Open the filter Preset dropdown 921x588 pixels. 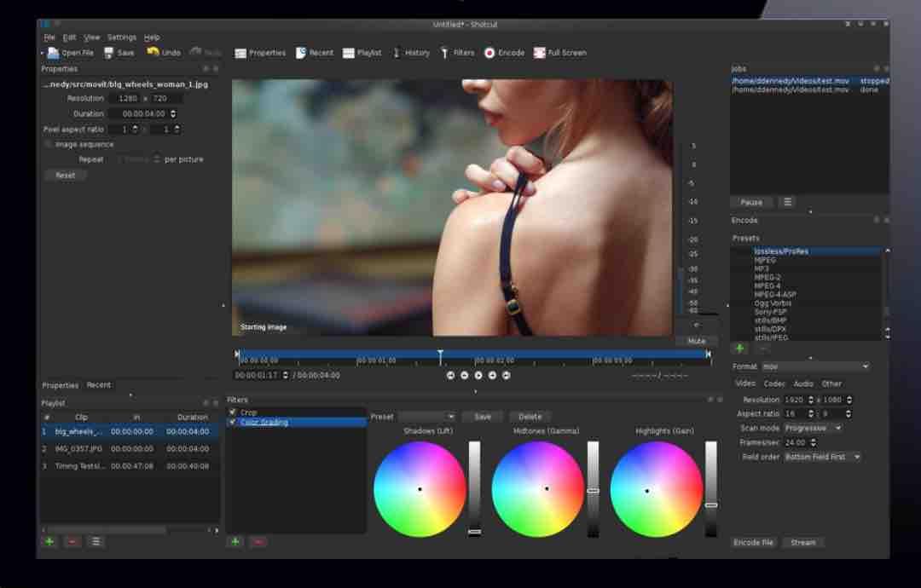click(426, 417)
